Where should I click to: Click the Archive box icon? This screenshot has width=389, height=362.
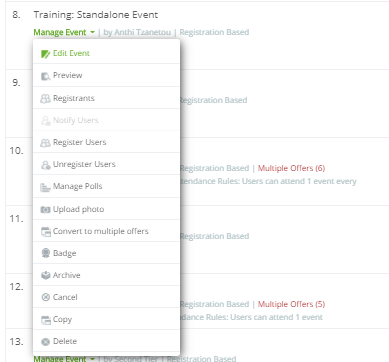tap(45, 275)
